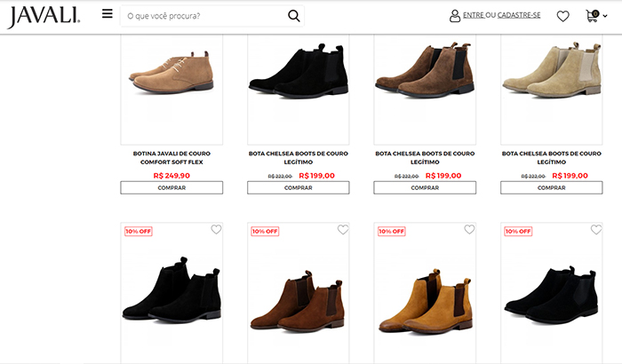Click COMPRAR under the beige Chelsea boot
The height and width of the screenshot is (364, 622).
(551, 187)
